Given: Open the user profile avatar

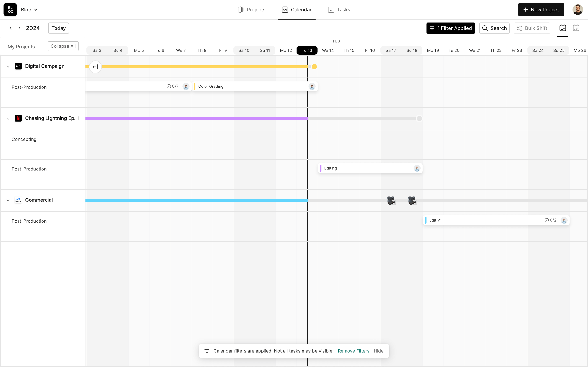Looking at the screenshot, I should [x=578, y=10].
